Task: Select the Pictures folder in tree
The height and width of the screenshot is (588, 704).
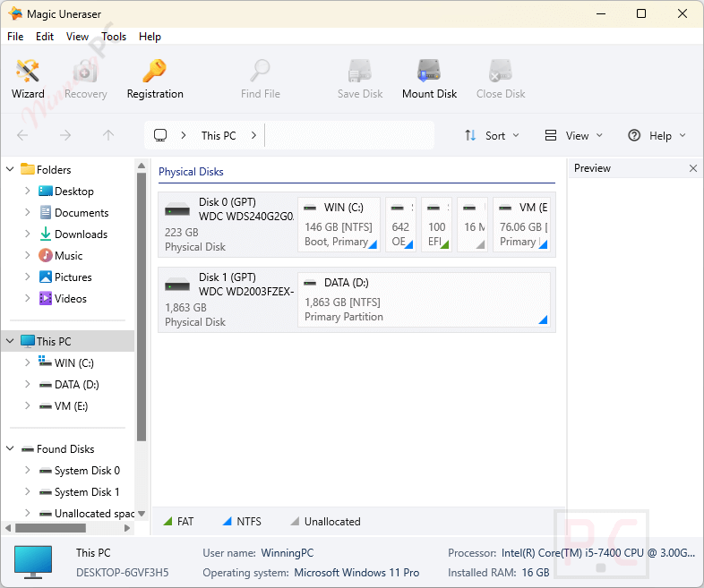Action: coord(73,277)
